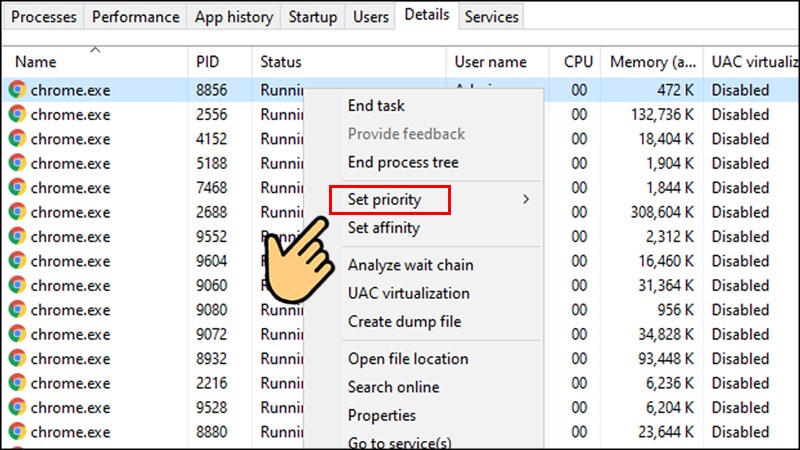
Task: Click chrome icon in PID 8880 row
Action: coord(17,432)
